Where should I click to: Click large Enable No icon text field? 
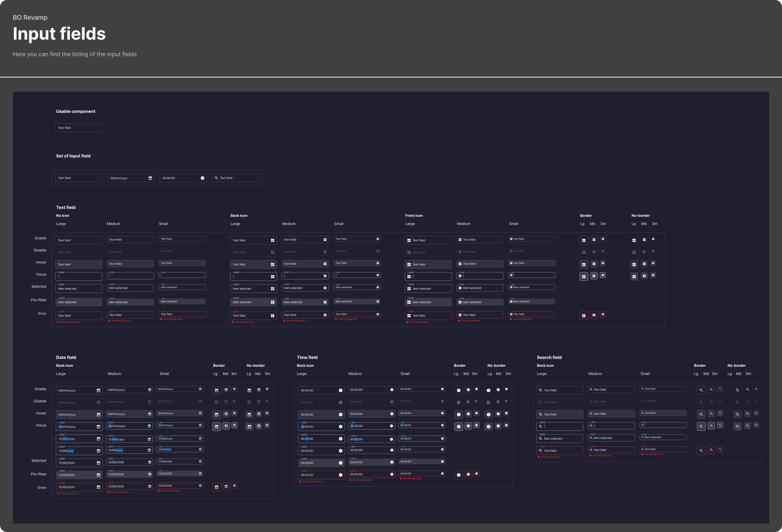click(x=78, y=240)
